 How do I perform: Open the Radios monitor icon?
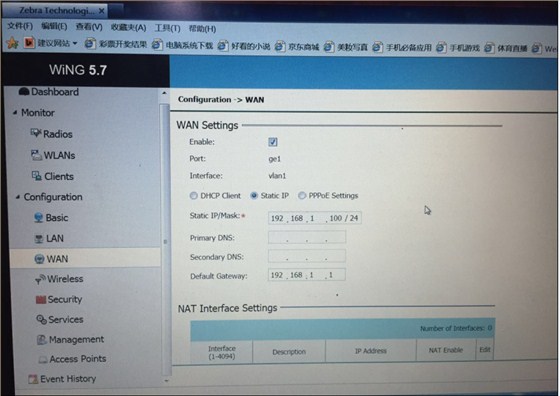[x=35, y=133]
